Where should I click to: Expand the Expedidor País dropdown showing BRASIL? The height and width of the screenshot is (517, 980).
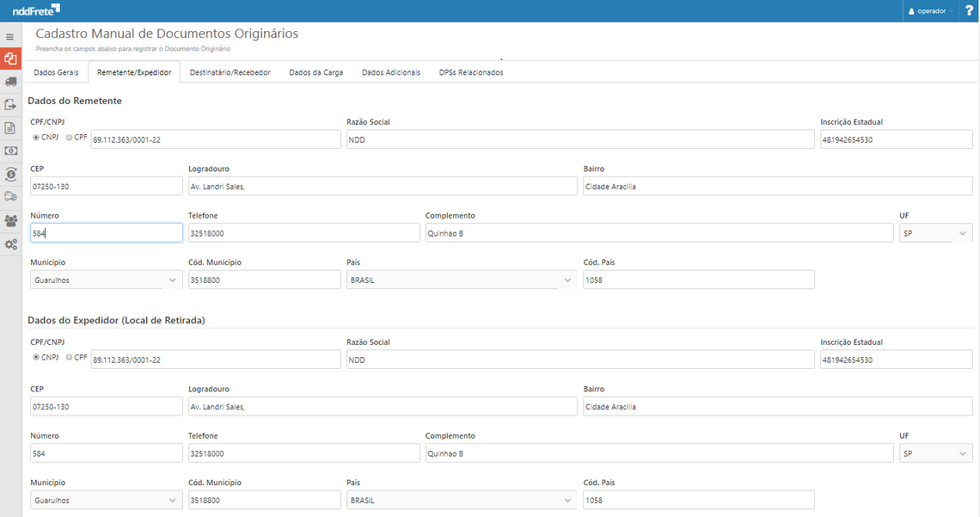click(x=462, y=500)
